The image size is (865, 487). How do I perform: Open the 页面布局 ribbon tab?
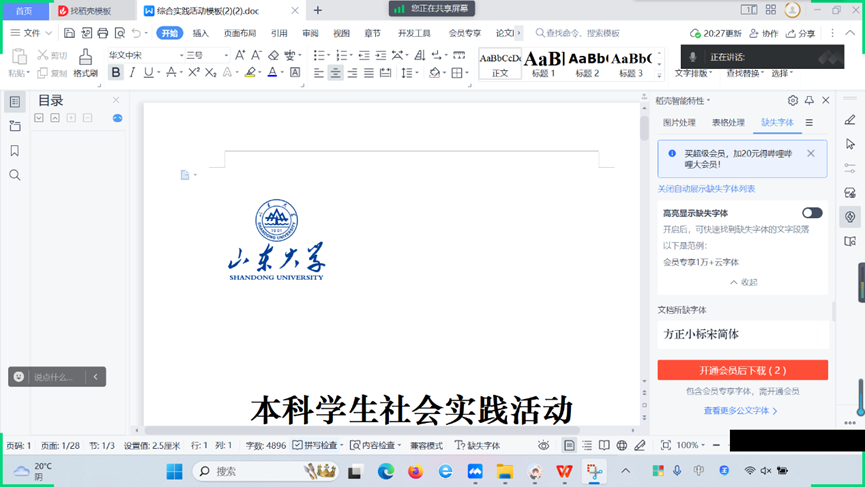click(x=239, y=33)
